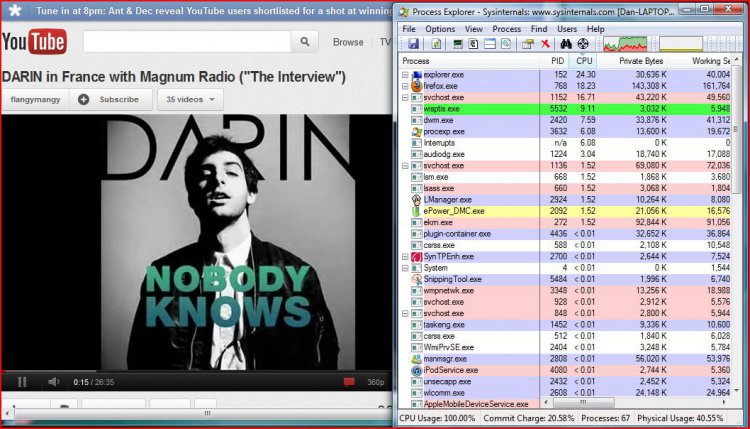The height and width of the screenshot is (429, 750).
Task: Click the Subscribe button
Action: [x=110, y=99]
